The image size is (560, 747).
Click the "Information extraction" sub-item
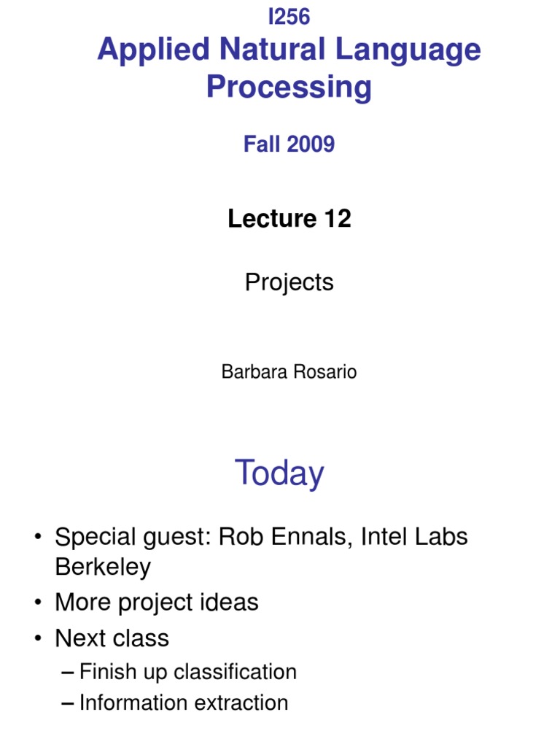(184, 703)
